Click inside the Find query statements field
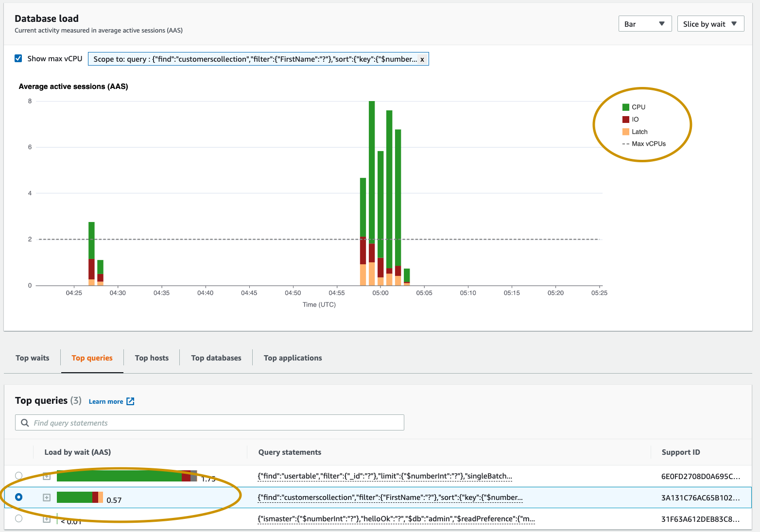This screenshot has width=760, height=532. coord(146,422)
